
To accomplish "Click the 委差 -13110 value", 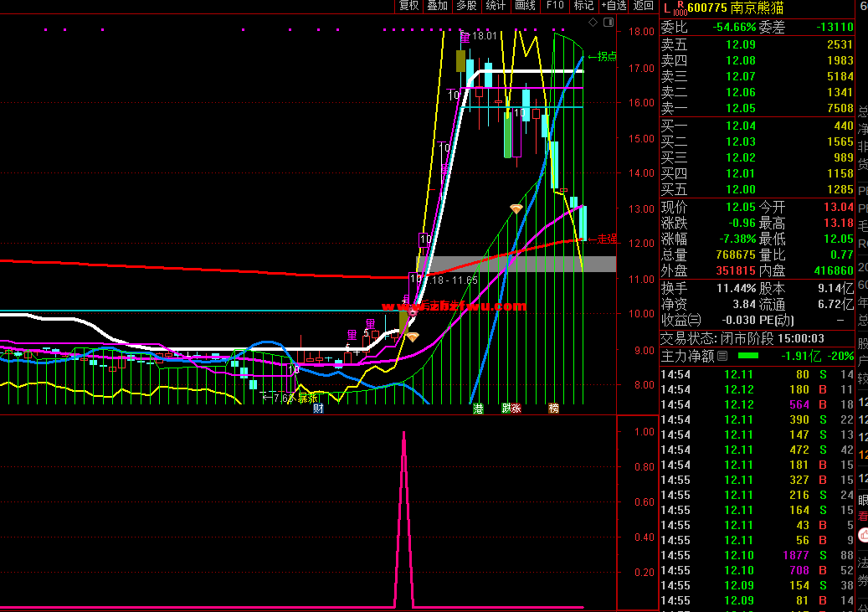I will coord(835,27).
